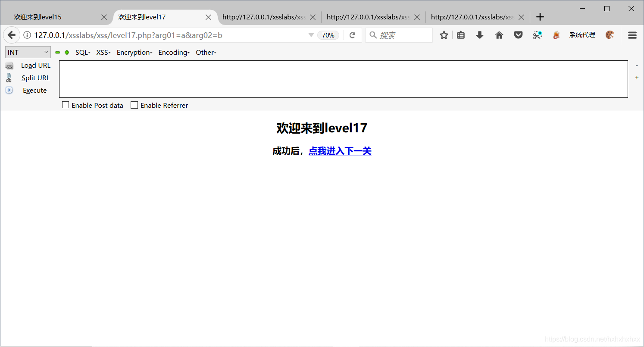
Task: Click the search magnifier icon
Action: [x=373, y=35]
